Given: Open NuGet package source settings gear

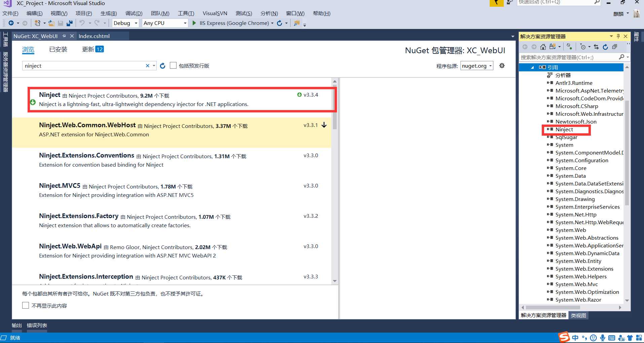Looking at the screenshot, I should 502,66.
